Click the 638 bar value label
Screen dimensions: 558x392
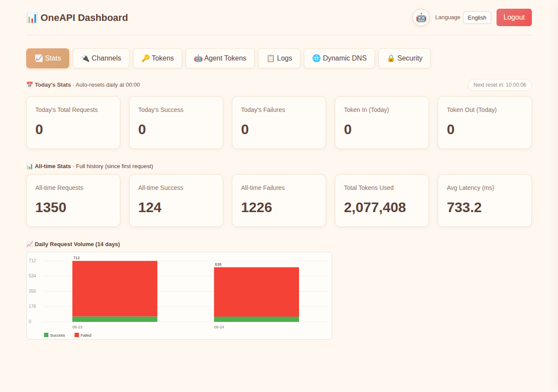(x=218, y=264)
